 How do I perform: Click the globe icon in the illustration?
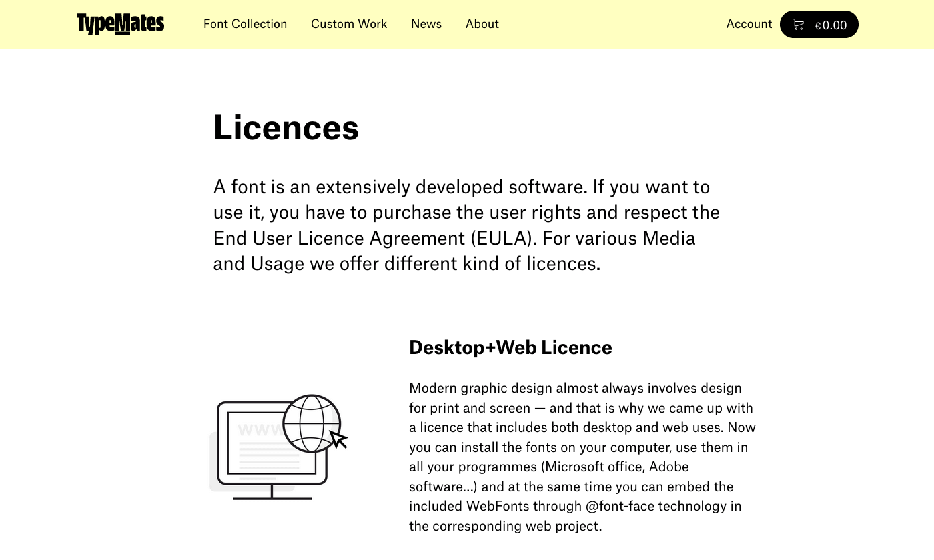pos(312,423)
